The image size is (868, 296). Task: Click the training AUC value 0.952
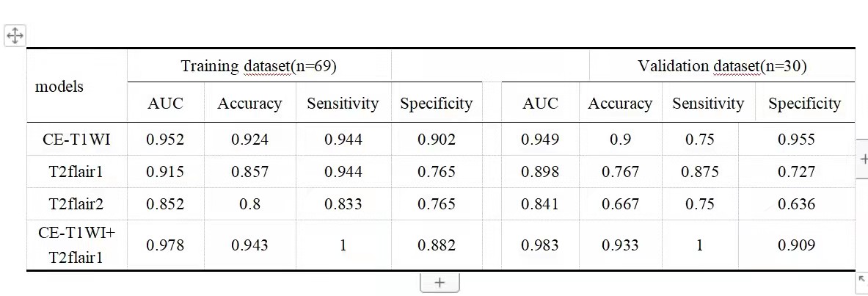165,140
